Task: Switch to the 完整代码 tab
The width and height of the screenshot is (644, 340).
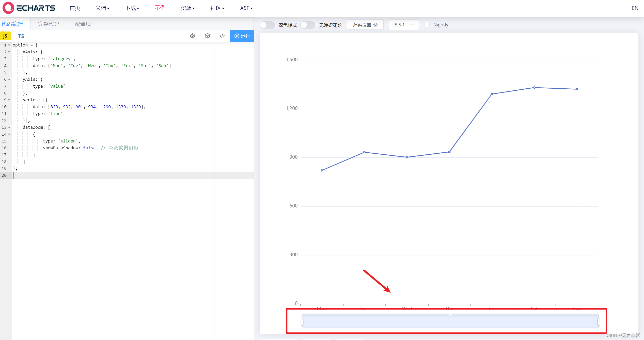Action: click(x=49, y=24)
